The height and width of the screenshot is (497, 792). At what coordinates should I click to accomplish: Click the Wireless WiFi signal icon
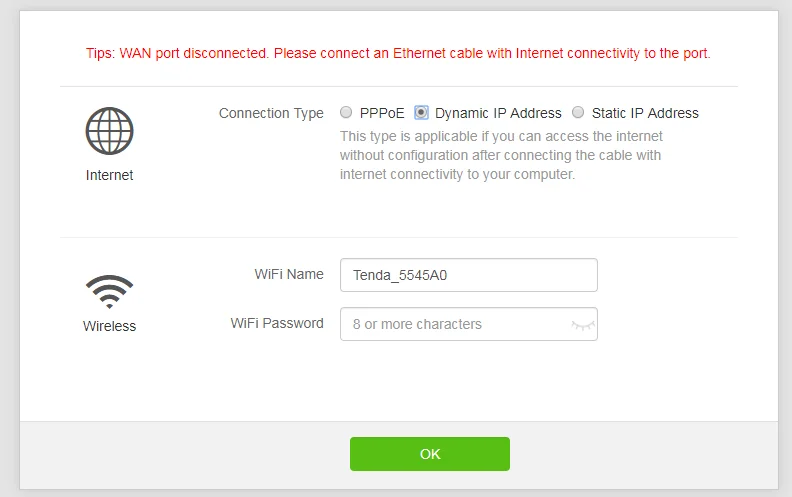109,291
